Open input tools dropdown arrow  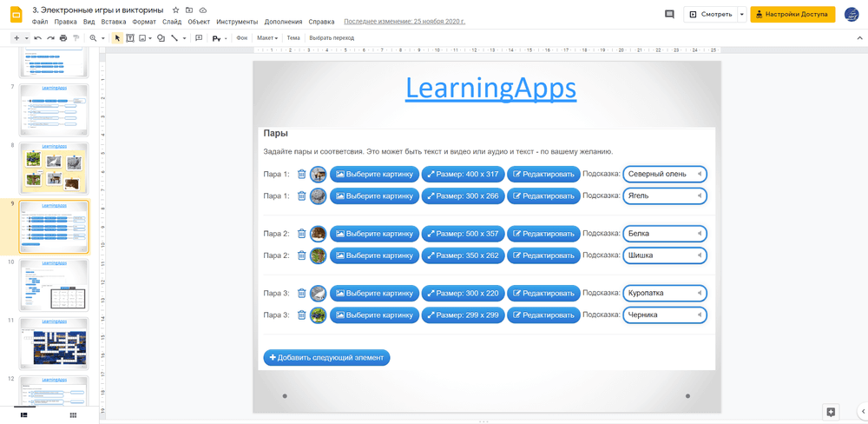click(226, 38)
